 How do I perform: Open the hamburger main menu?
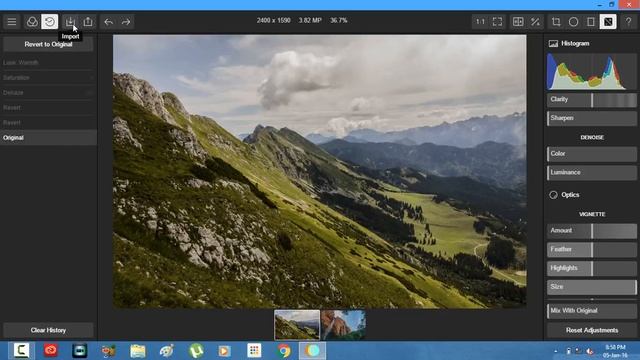(x=12, y=22)
